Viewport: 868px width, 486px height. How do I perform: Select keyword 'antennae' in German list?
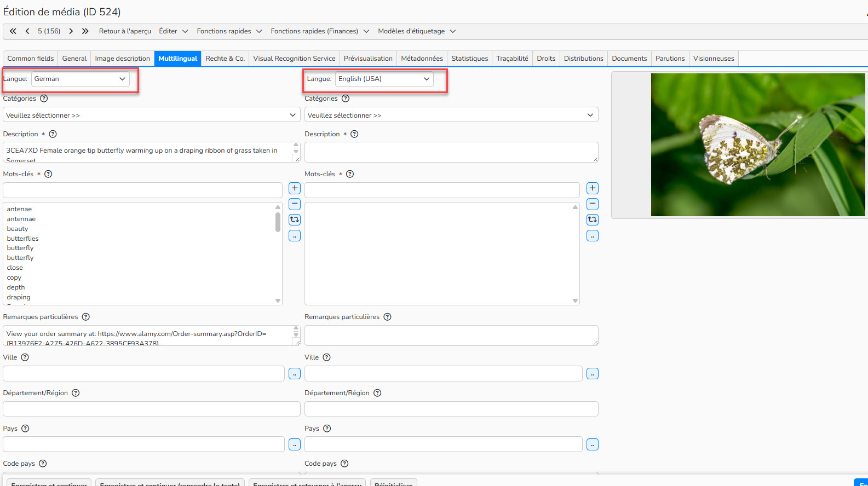coord(21,219)
